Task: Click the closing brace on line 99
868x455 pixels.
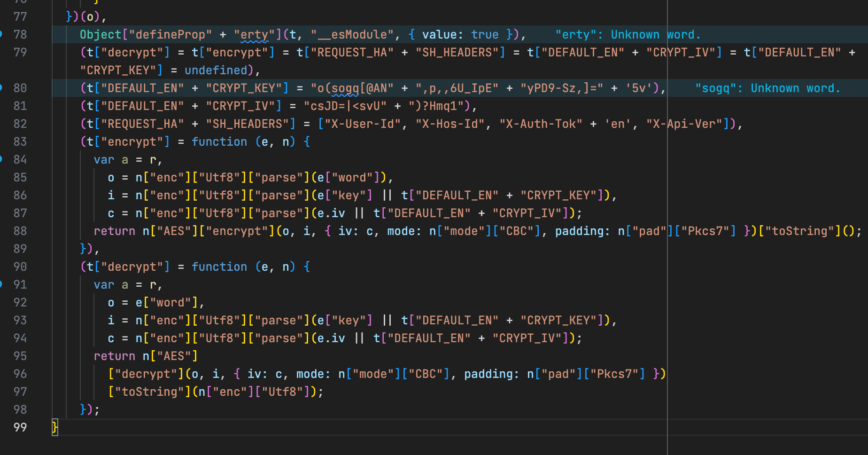Action: coord(54,427)
